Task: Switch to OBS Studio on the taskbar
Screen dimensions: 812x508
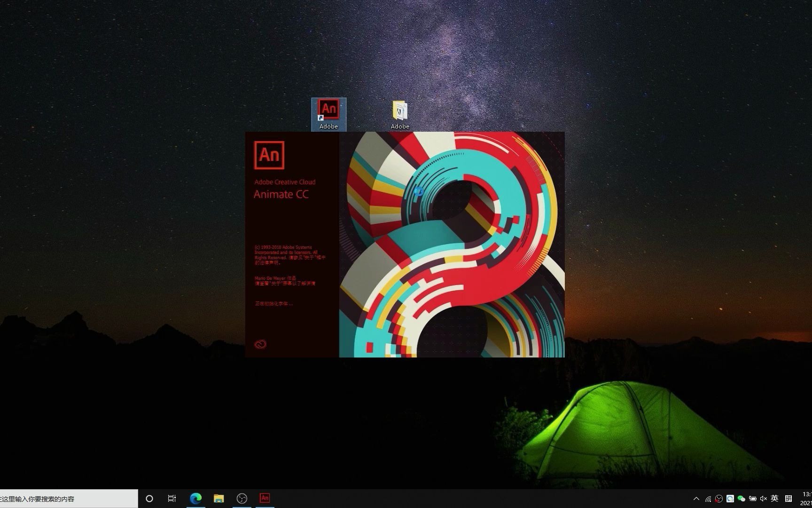Action: coord(242,499)
